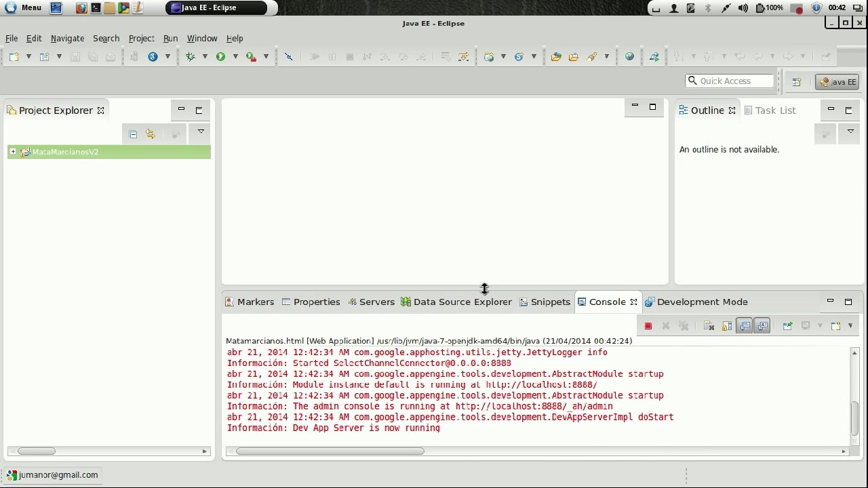Click the Project Explorer horizontal scrollbar thumb
The image size is (868, 488).
[x=37, y=451]
